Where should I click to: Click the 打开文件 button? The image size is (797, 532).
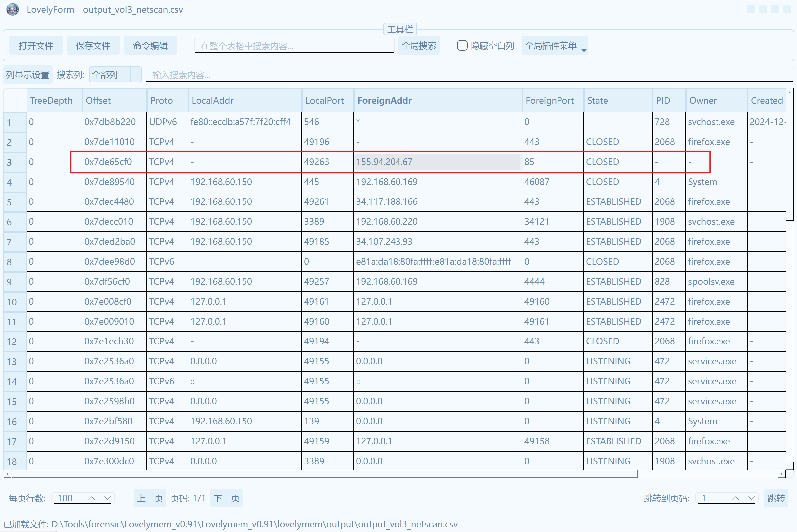click(36, 46)
